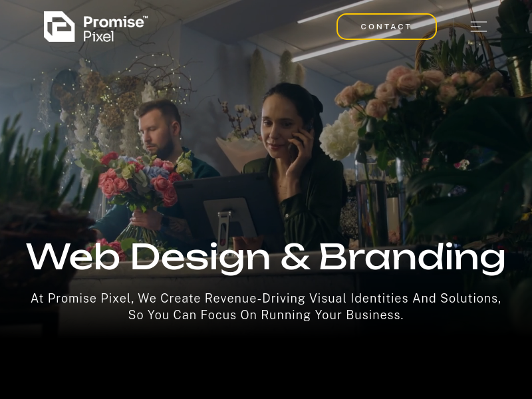Click the "So You Can Focus" text line

266,315
